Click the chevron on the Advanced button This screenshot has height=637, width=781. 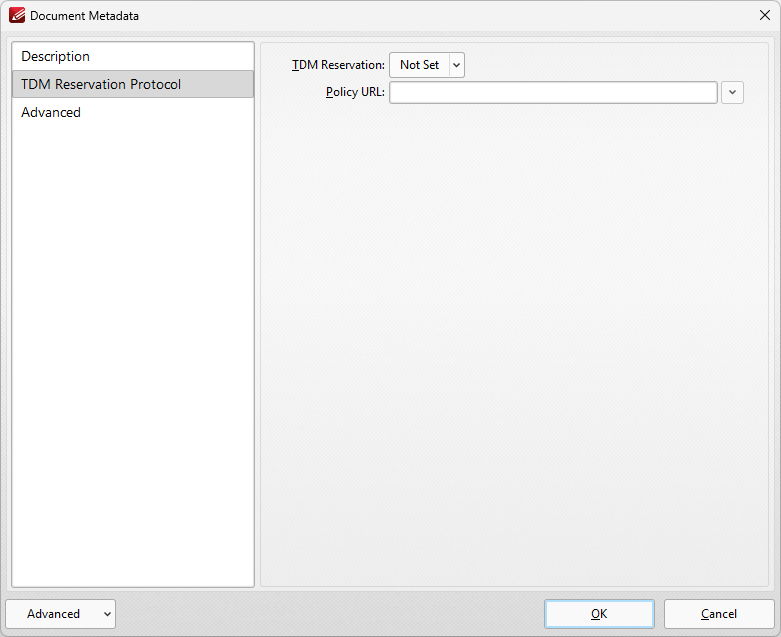pos(107,614)
